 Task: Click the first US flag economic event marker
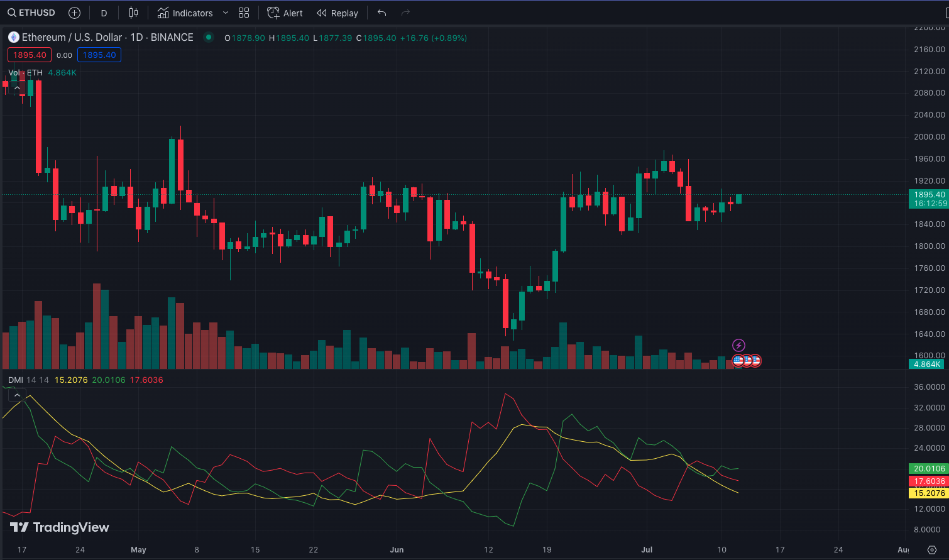tap(738, 361)
